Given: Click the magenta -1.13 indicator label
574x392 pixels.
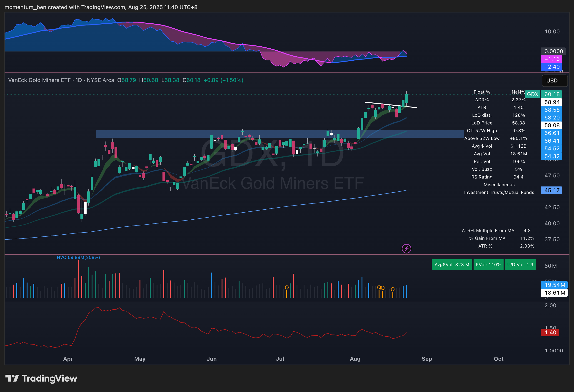Looking at the screenshot, I should click(551, 59).
